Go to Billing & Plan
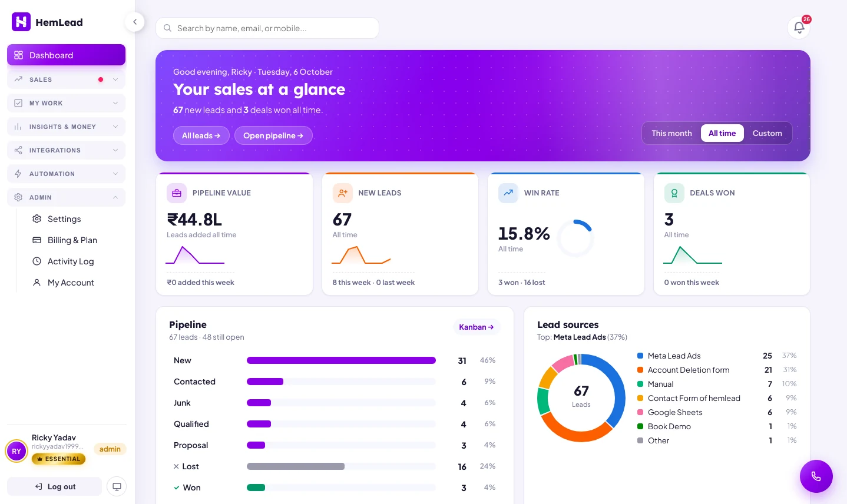Screen dimensions: 847x504 [75, 240]
